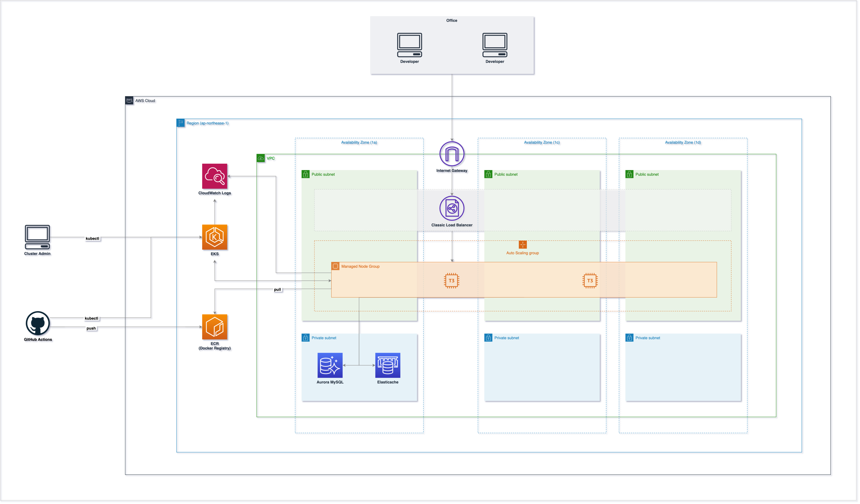Select the Auto Scaling group icon

coord(523,245)
